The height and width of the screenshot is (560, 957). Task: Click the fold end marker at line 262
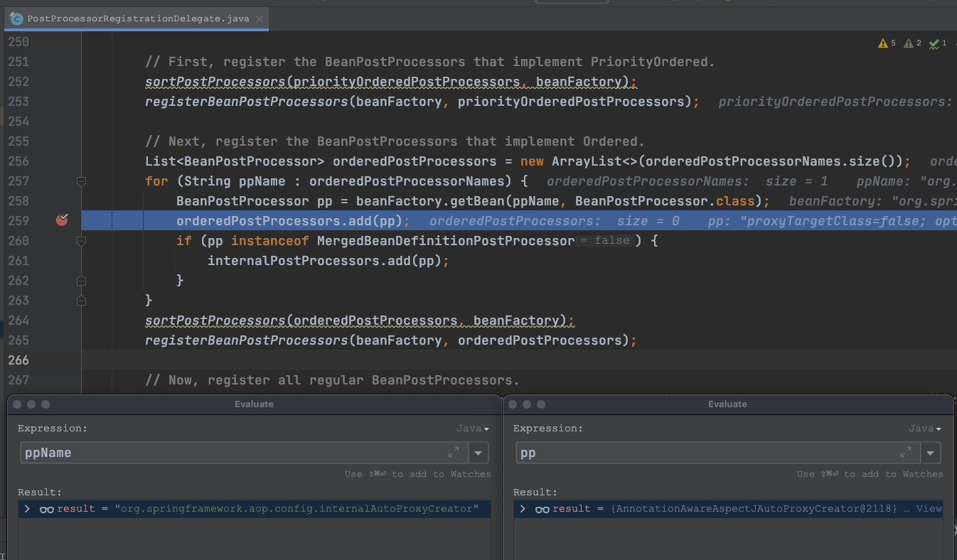tap(81, 281)
